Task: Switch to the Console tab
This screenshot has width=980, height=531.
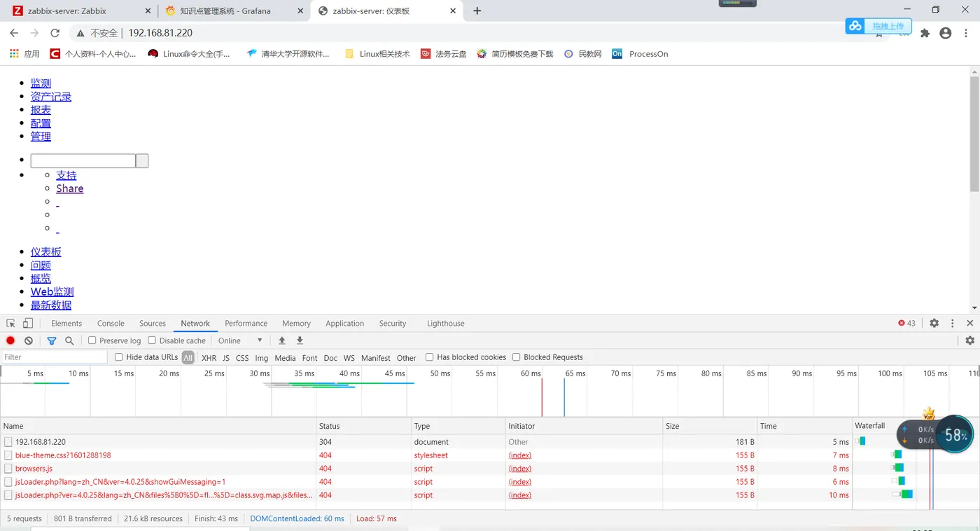Action: [x=111, y=324]
